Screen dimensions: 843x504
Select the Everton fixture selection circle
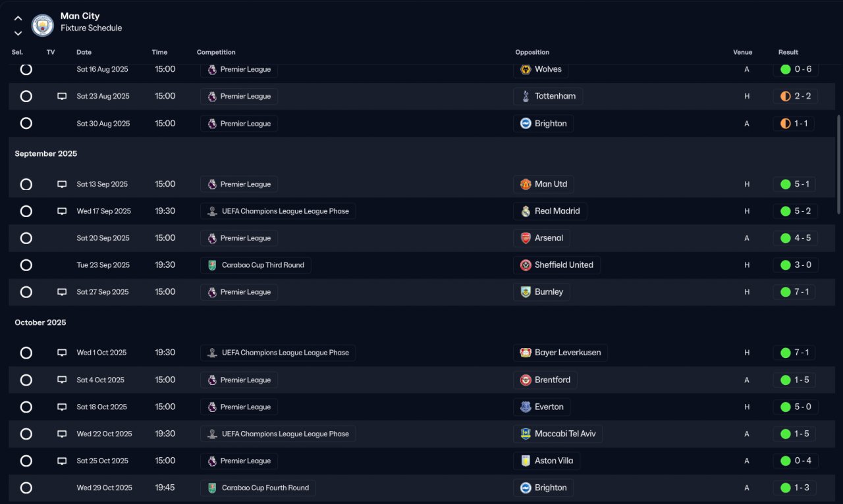coord(26,407)
